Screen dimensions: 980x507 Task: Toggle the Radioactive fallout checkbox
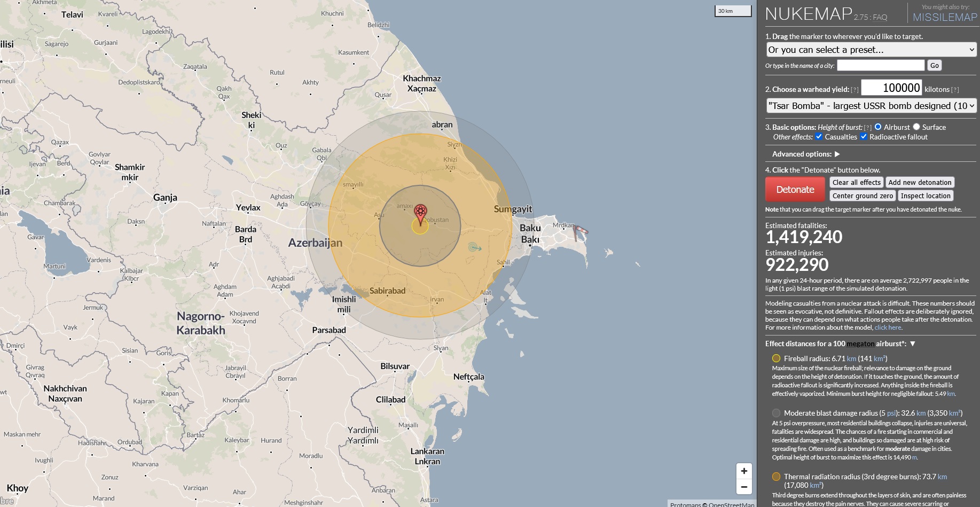coord(864,136)
